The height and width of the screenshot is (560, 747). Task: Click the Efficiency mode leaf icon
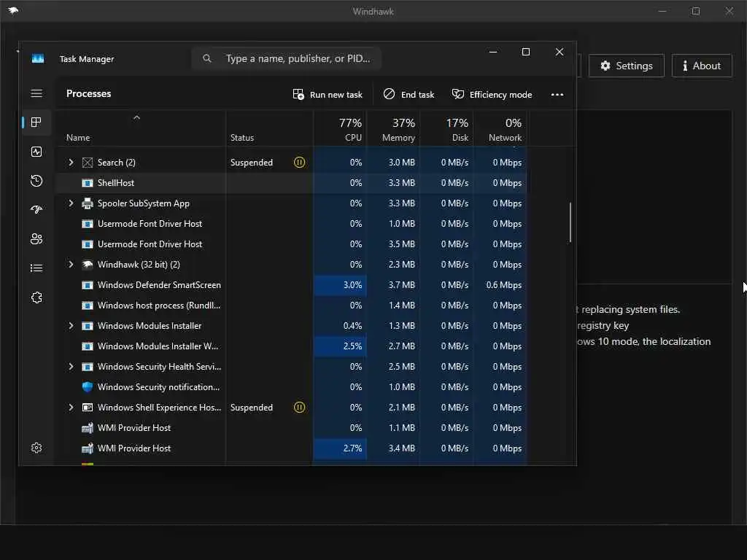(x=458, y=94)
